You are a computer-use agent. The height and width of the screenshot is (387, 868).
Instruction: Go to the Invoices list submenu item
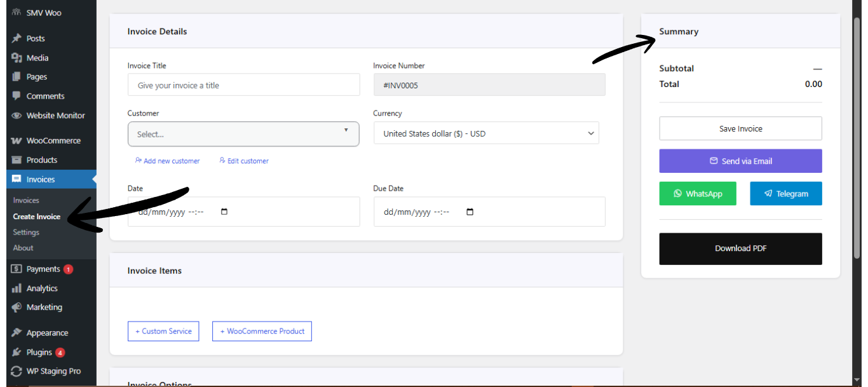click(26, 201)
